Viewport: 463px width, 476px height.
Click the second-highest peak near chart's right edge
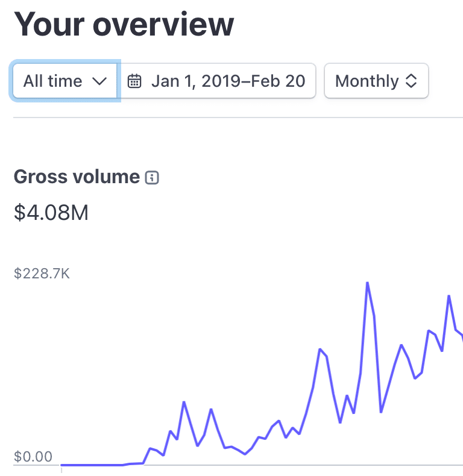tap(449, 296)
